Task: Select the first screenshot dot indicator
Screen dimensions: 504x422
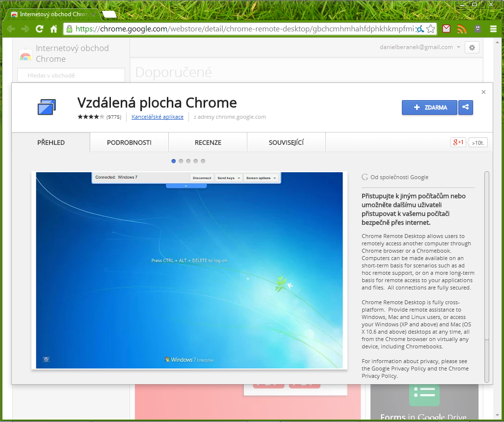Action: [174, 161]
